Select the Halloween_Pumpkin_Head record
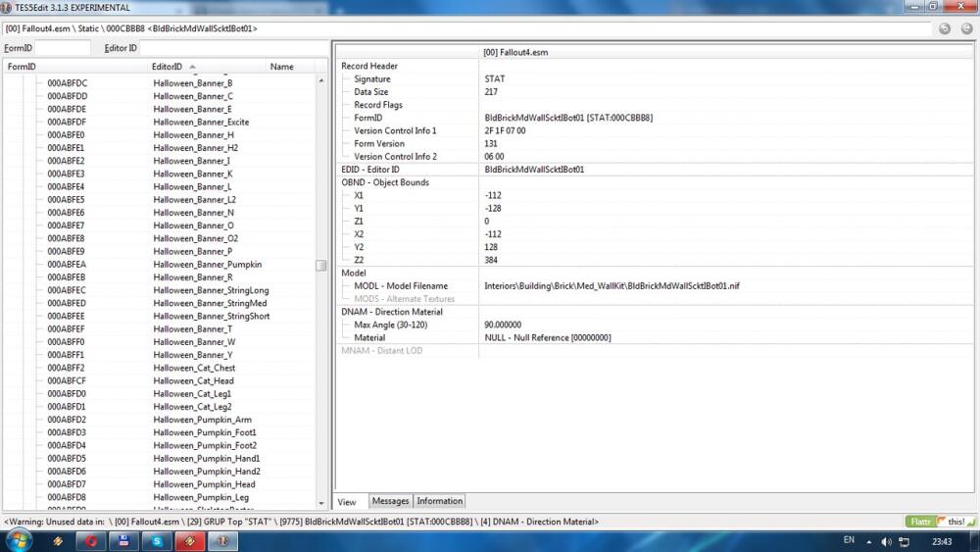The image size is (980, 552). click(x=205, y=484)
